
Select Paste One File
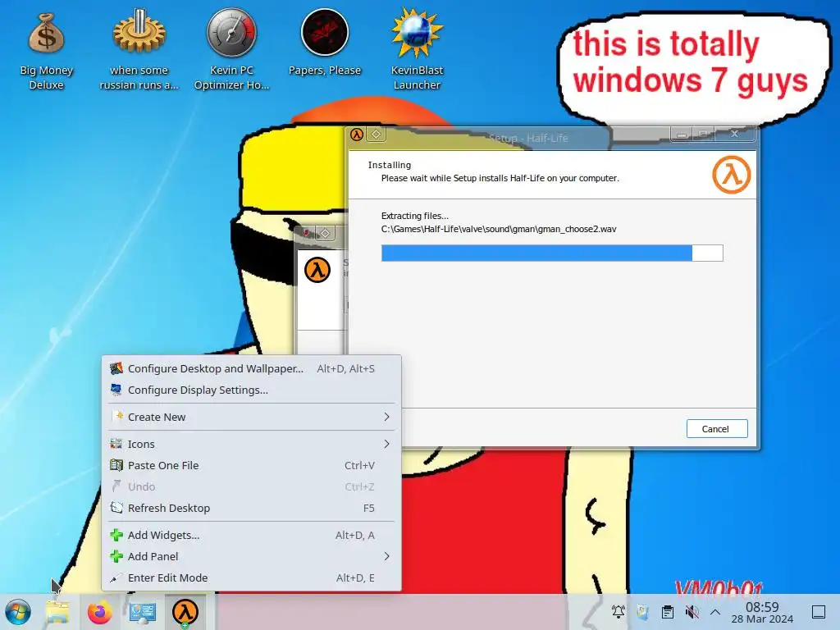click(x=251, y=465)
